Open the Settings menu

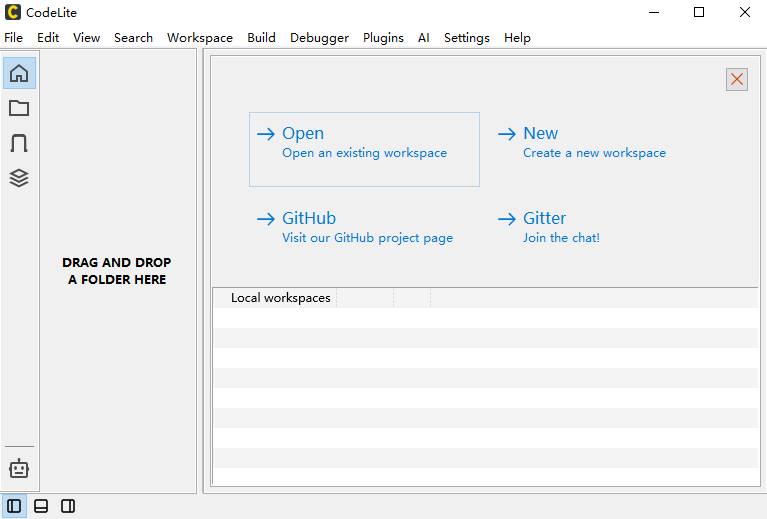[x=467, y=38]
